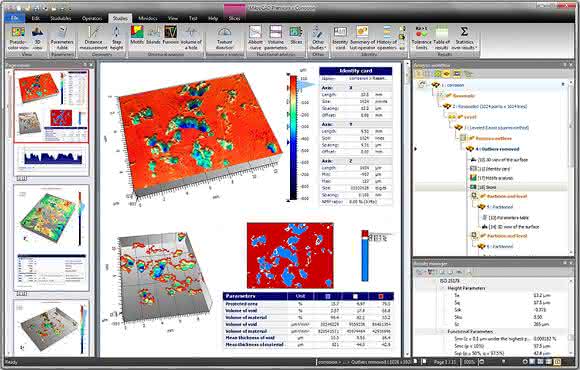This screenshot has width=580, height=370.
Task: Launch the Motifs analysis
Action: coord(137,35)
